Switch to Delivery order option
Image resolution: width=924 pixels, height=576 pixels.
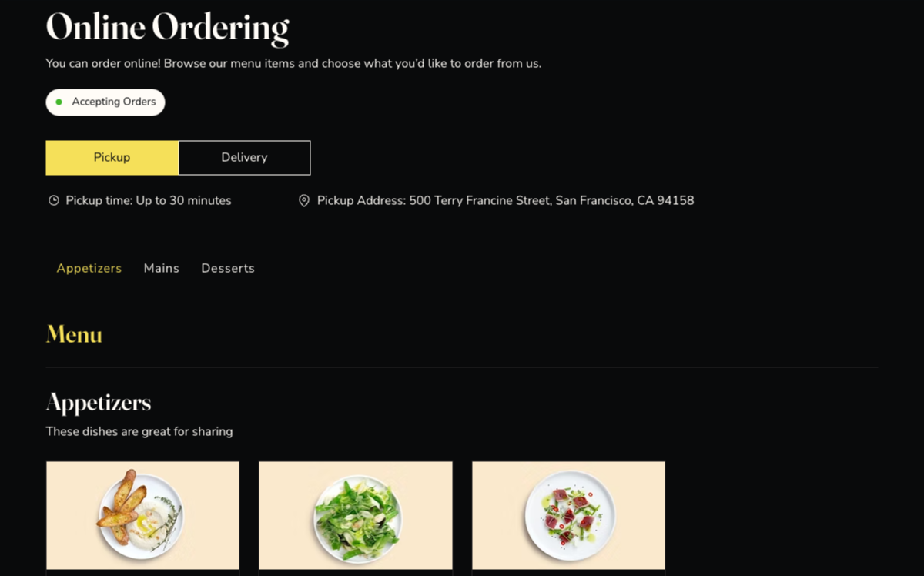coord(244,158)
